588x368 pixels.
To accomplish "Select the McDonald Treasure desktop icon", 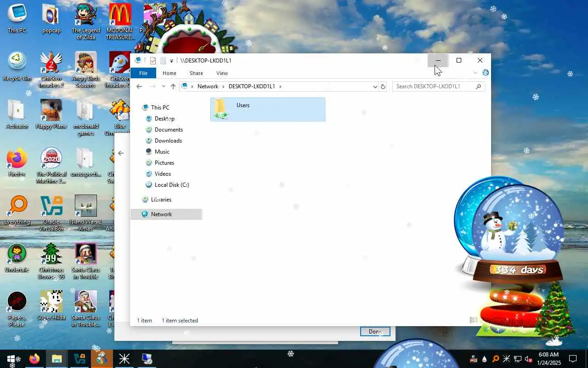I will pos(120,22).
